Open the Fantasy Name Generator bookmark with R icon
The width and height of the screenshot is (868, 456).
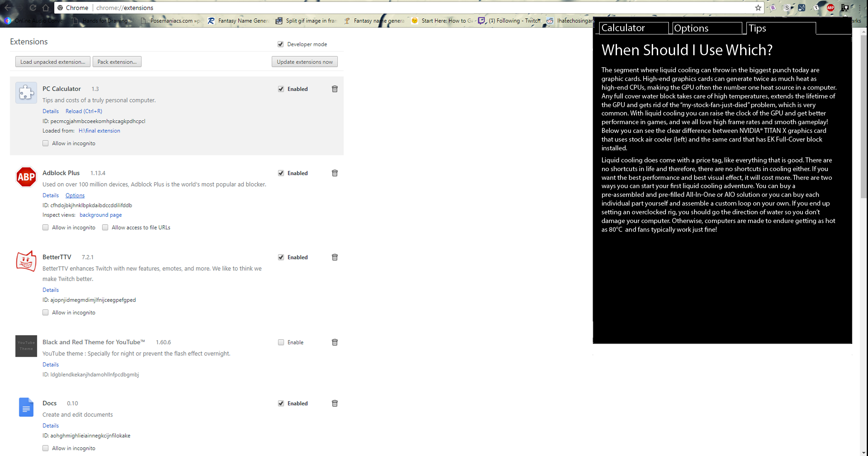pos(239,20)
